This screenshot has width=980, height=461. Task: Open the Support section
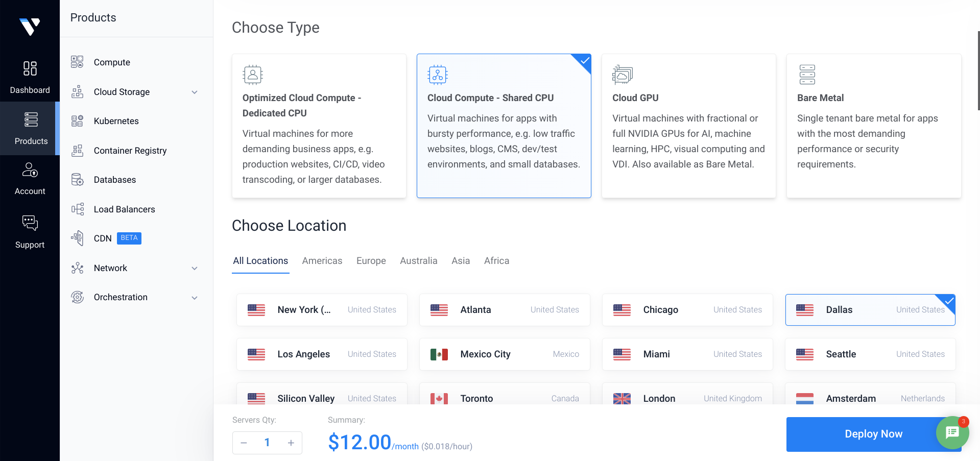coord(30,232)
